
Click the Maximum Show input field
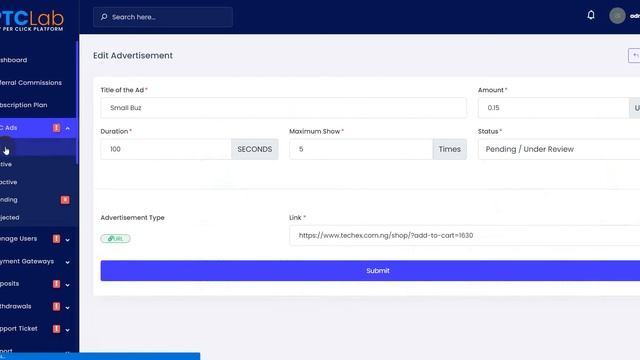[x=361, y=149]
